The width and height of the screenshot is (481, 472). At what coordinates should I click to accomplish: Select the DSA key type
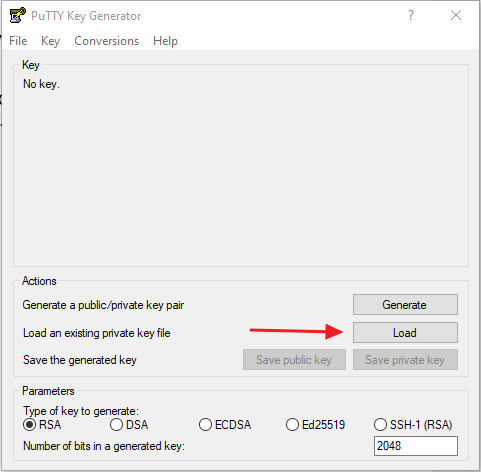pyautogui.click(x=129, y=425)
